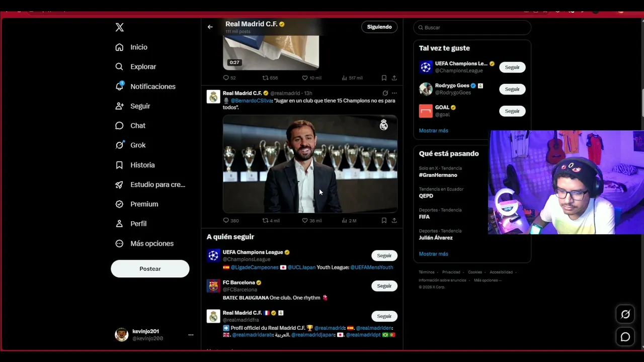Click the Términos footer link
Viewport: 644px width, 362px height.
click(x=427, y=273)
